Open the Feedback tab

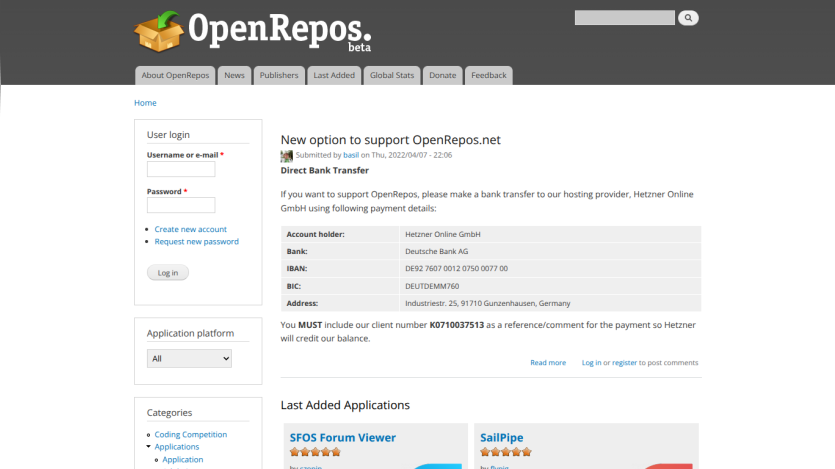click(x=489, y=76)
